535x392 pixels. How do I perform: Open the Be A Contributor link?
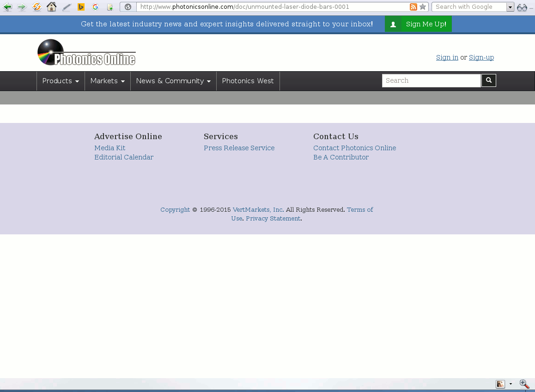[341, 157]
